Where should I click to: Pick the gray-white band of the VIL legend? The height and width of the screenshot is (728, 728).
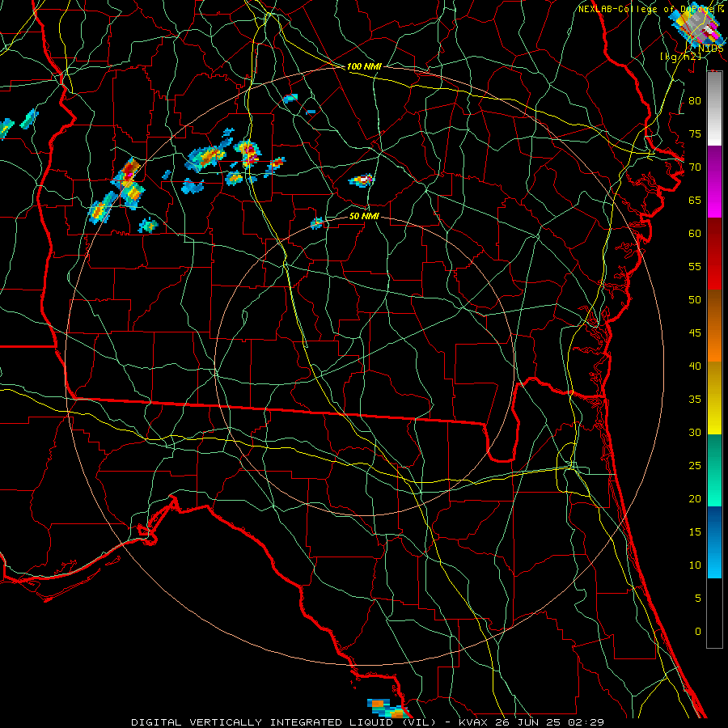coord(714,108)
